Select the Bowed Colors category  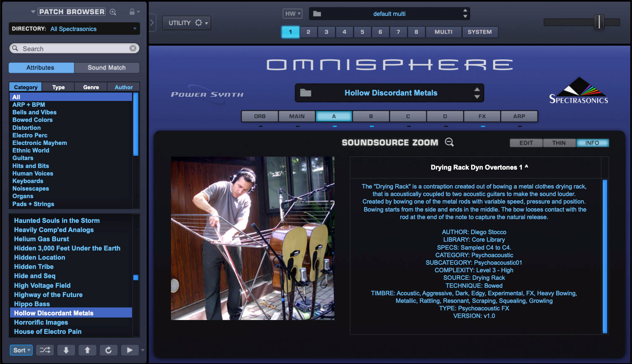click(x=33, y=120)
